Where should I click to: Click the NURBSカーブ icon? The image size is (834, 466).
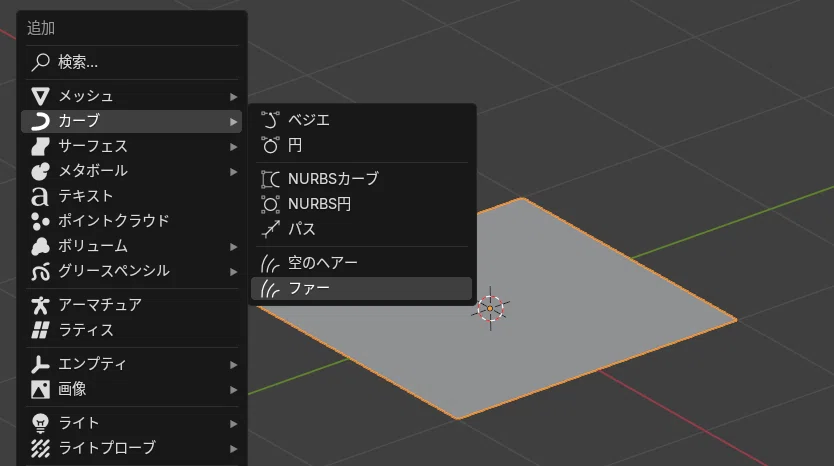[270, 179]
